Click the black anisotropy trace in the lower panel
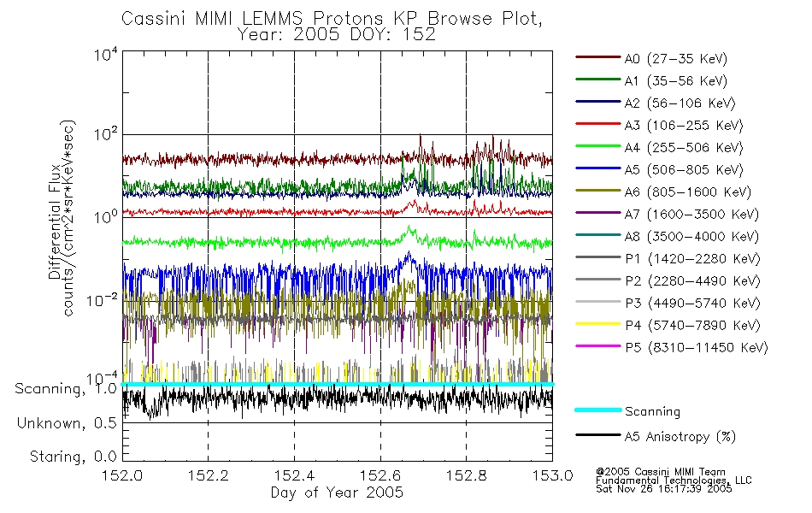The height and width of the screenshot is (513, 812). tap(337, 400)
